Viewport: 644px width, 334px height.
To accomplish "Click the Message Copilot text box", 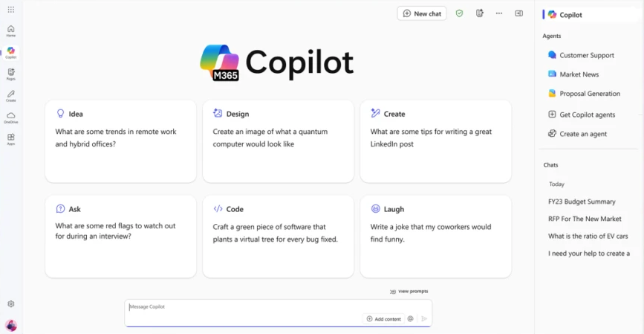I will pyautogui.click(x=245, y=307).
